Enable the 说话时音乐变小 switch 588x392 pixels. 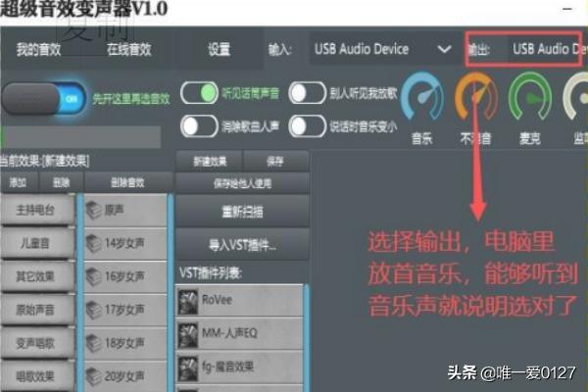pos(307,126)
